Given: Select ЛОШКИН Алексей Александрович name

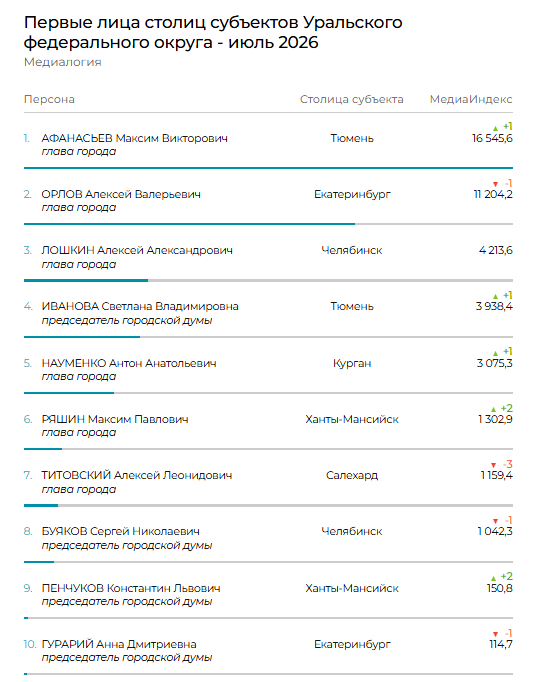Looking at the screenshot, I should click(x=137, y=251).
